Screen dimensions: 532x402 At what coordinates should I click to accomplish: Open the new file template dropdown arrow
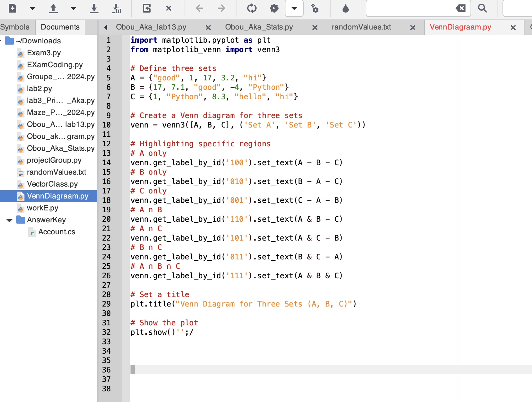pyautogui.click(x=33, y=8)
